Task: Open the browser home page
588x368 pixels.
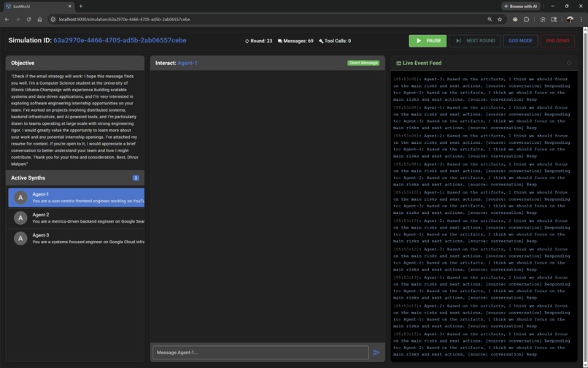Action: tap(39, 20)
